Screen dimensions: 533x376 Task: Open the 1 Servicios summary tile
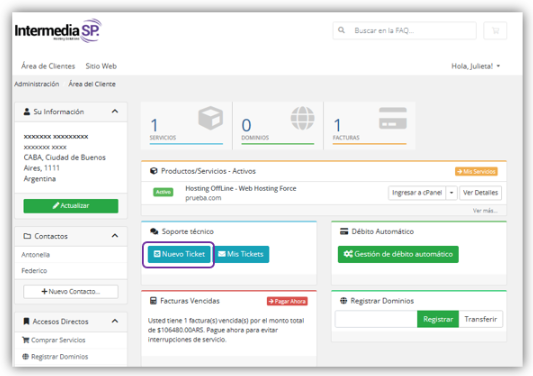[x=186, y=126]
